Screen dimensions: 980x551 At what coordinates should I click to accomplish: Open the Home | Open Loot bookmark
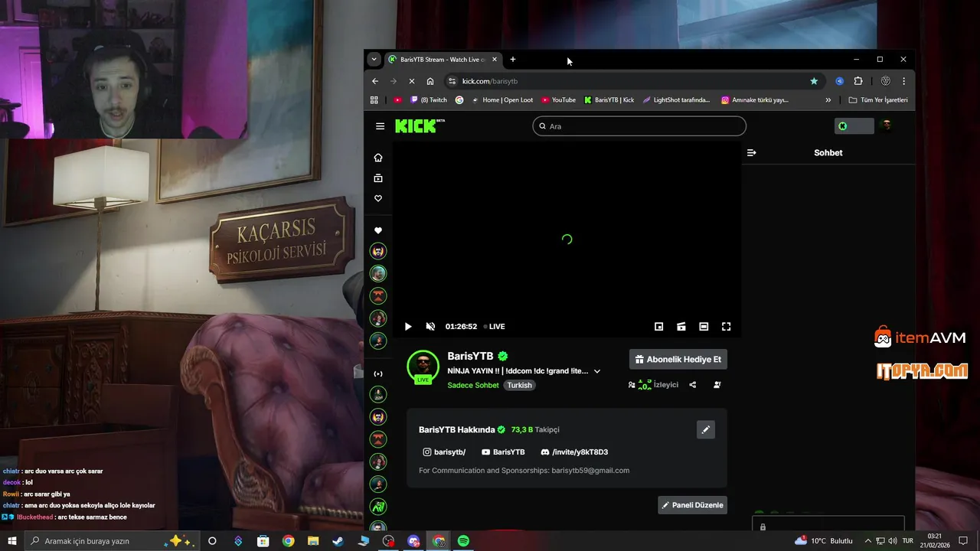[x=502, y=99]
